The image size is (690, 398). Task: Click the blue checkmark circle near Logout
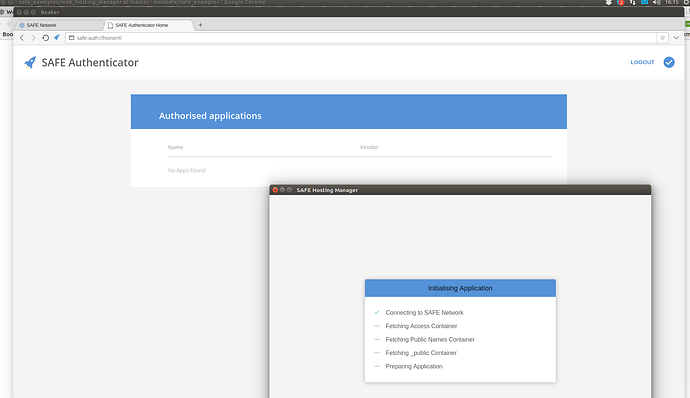coord(669,63)
